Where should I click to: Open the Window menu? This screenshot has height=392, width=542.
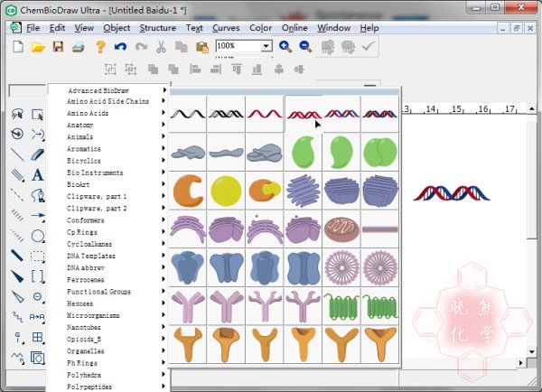pyautogui.click(x=333, y=28)
